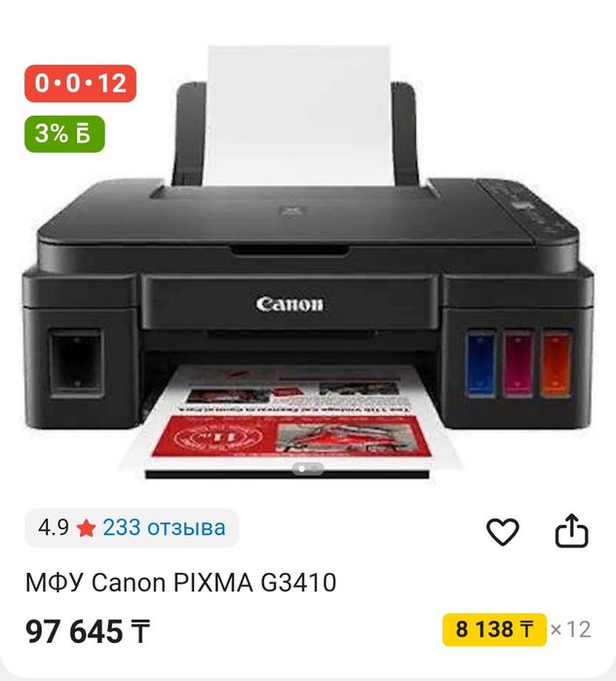Tap the blank paper in the rear feeder

pos(300,115)
